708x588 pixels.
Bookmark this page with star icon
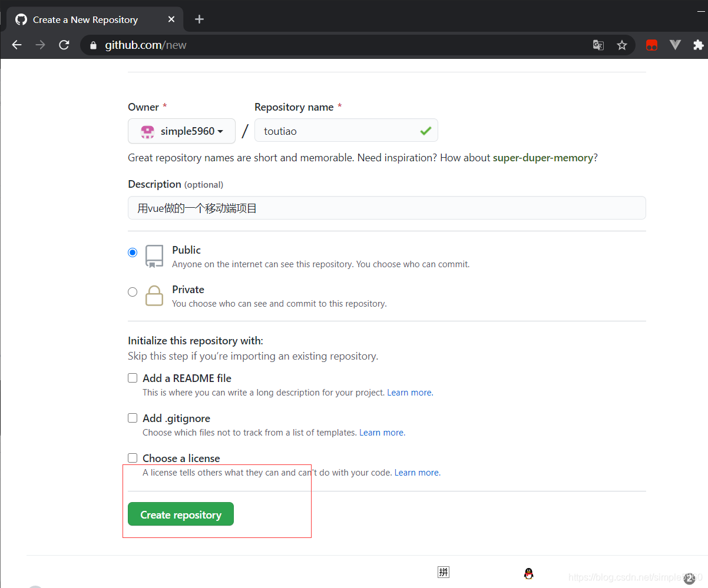point(622,45)
